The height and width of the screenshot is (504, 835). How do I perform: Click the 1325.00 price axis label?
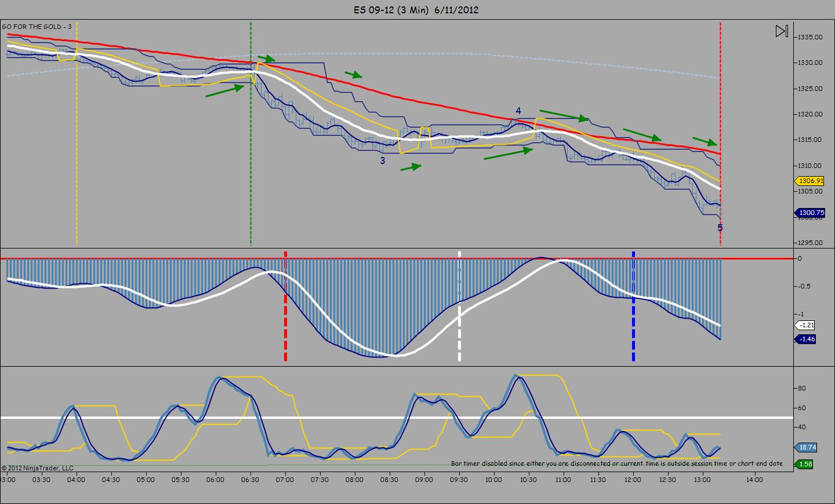point(810,89)
